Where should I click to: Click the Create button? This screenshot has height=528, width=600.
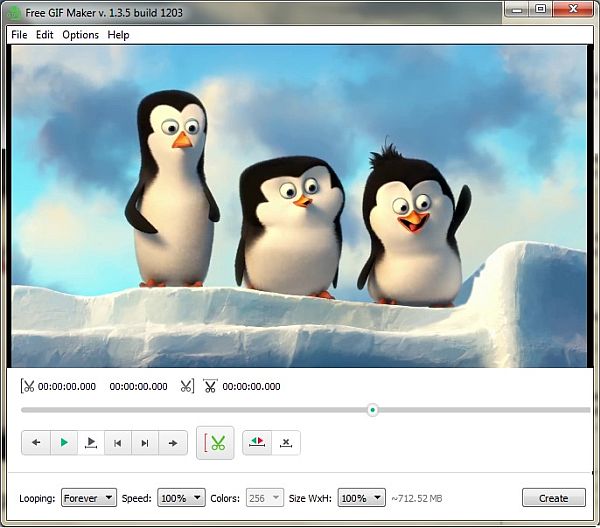(x=554, y=498)
